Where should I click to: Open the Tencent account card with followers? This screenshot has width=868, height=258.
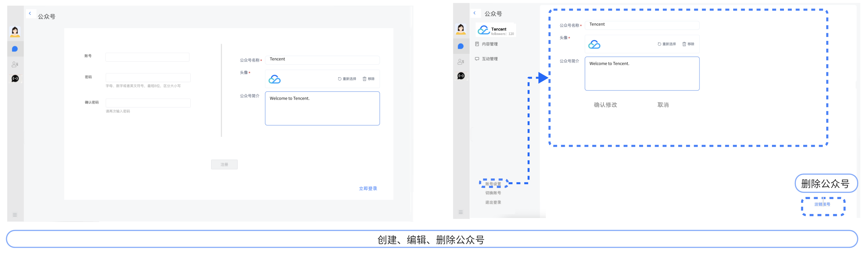496,30
